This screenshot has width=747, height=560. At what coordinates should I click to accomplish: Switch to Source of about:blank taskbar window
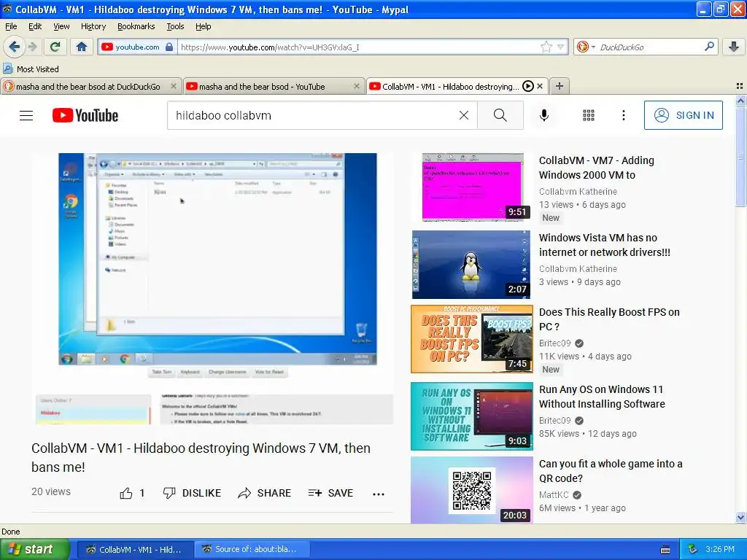[x=252, y=549]
